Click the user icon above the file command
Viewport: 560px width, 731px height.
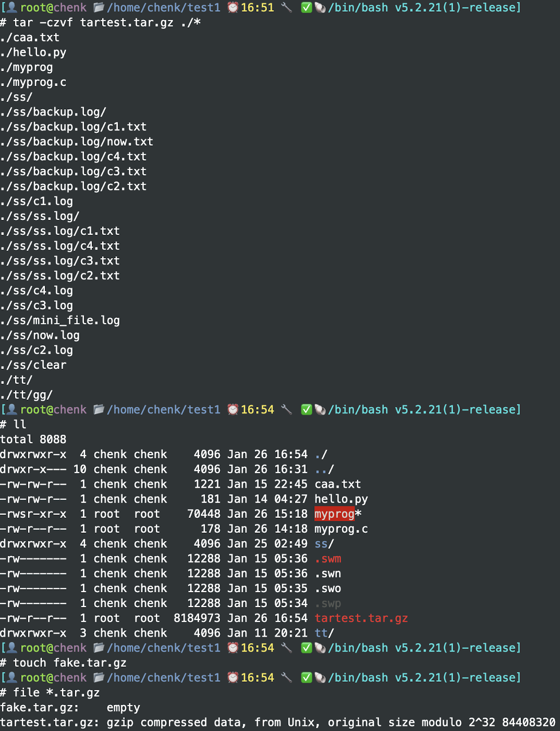point(12,678)
